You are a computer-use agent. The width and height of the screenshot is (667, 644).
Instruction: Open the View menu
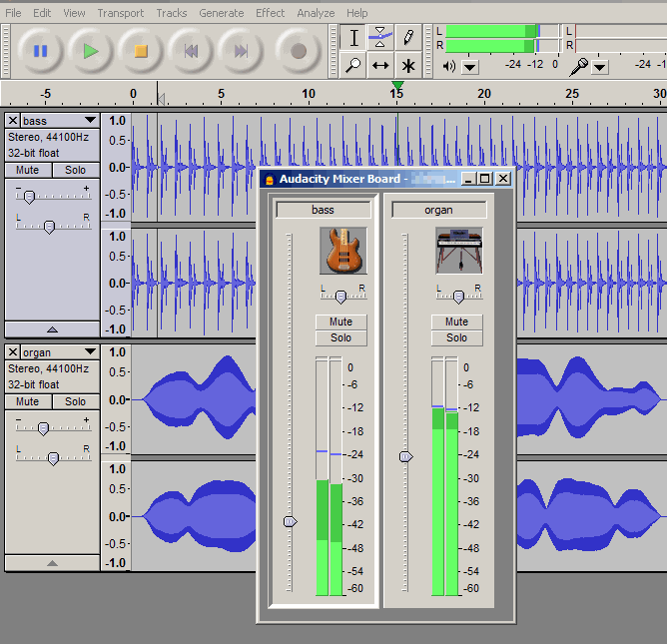coord(74,13)
